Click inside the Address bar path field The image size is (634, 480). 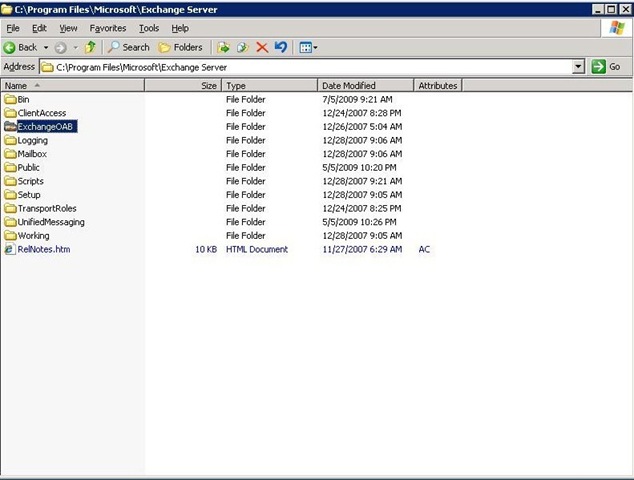[x=306, y=67]
